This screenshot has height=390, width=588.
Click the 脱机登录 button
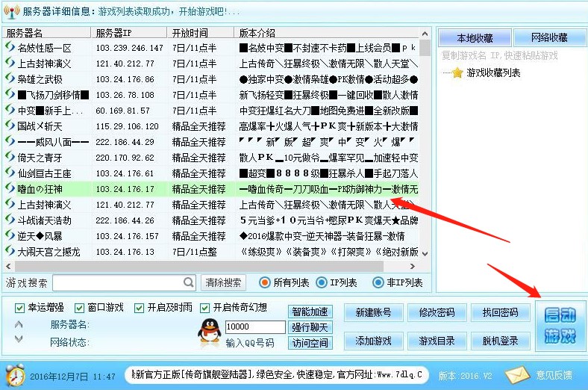[500, 341]
